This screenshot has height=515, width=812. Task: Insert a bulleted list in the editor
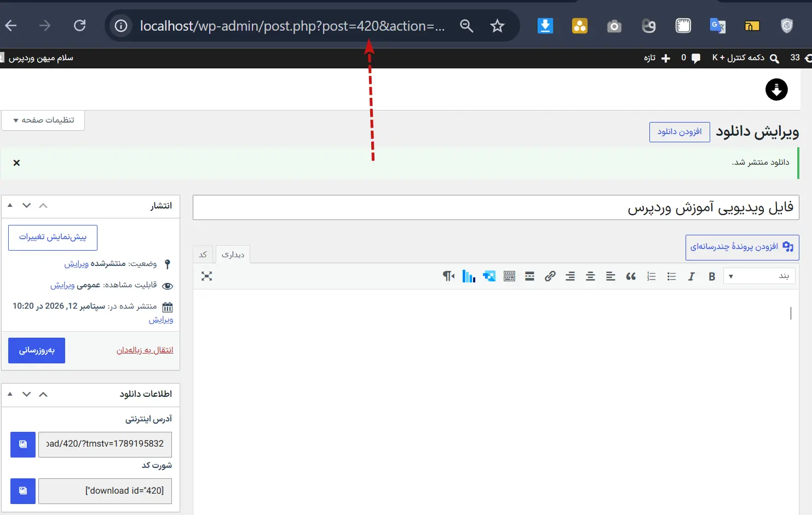(671, 276)
